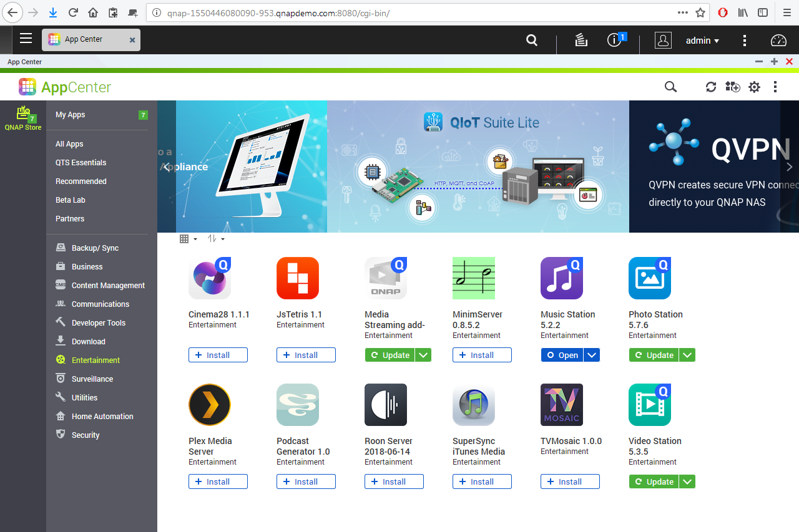The image size is (799, 532).
Task: Expand Media Streaming add-on Update dropdown arrow
Action: click(x=423, y=355)
